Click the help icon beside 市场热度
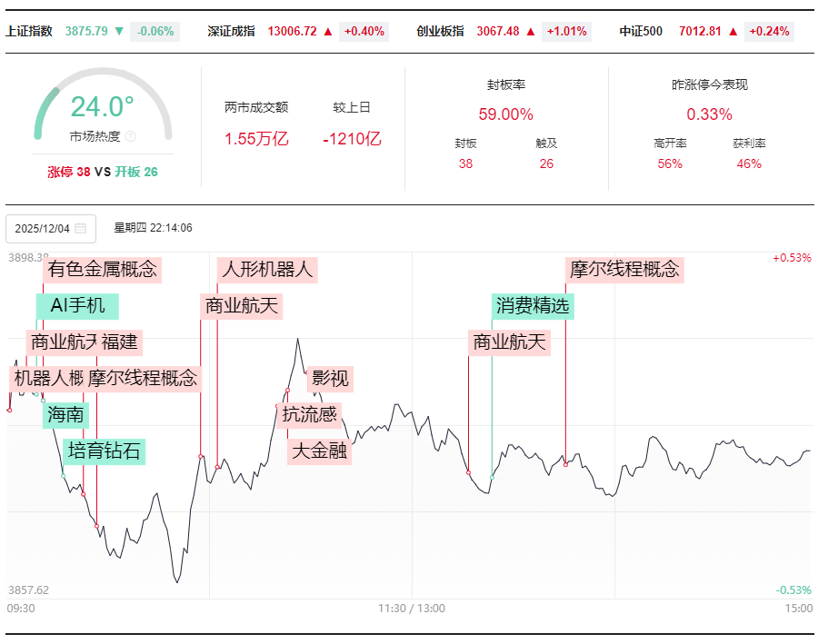Image resolution: width=828 pixels, height=644 pixels. click(130, 136)
